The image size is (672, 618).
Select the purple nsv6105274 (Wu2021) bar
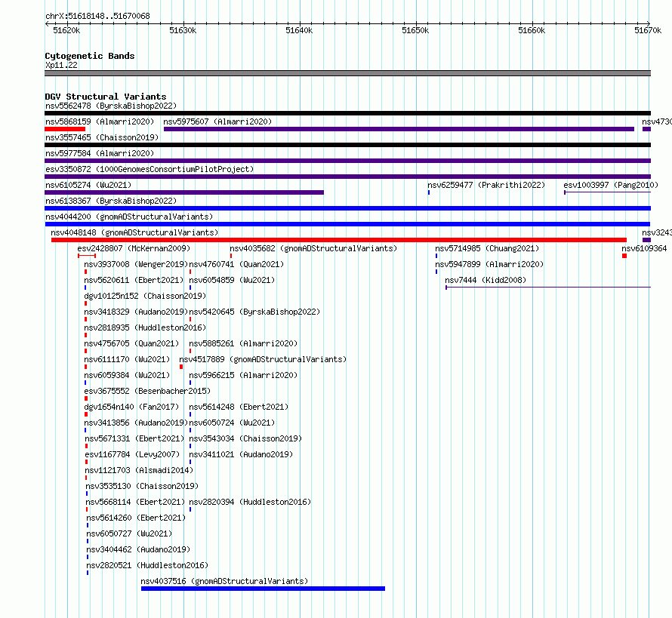pyautogui.click(x=184, y=192)
